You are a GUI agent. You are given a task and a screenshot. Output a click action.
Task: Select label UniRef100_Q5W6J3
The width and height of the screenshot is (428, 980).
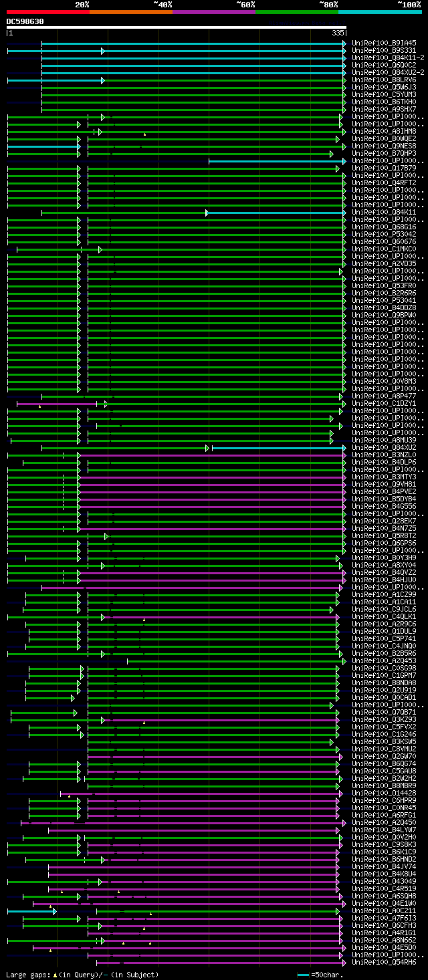pyautogui.click(x=384, y=87)
